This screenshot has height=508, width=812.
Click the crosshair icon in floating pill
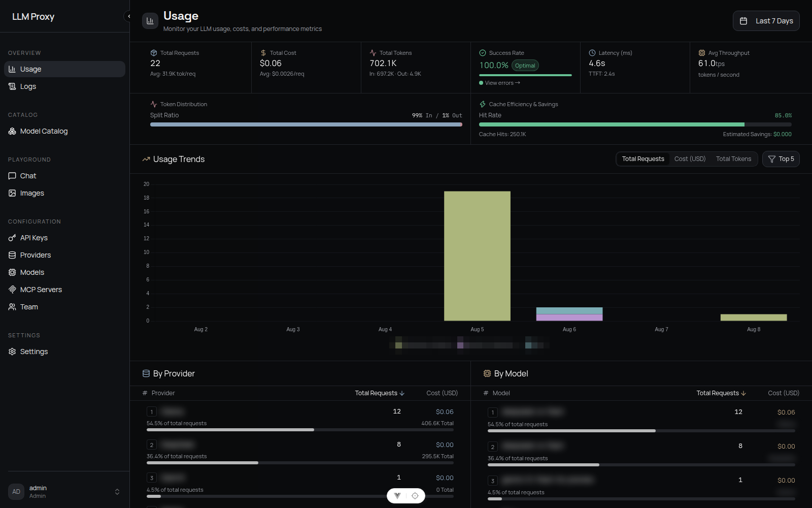(x=415, y=496)
